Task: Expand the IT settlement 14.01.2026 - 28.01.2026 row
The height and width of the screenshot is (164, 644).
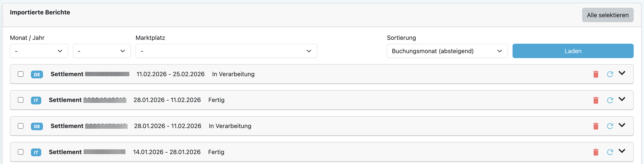Action: 622,151
